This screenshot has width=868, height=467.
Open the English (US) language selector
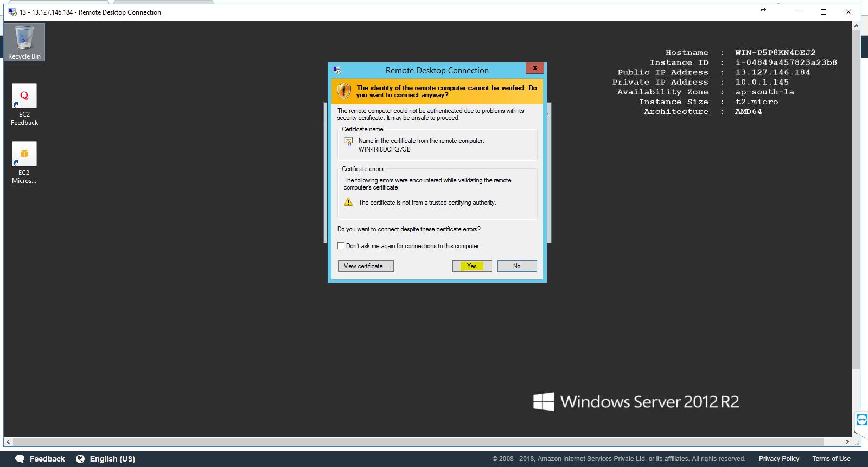106,459
